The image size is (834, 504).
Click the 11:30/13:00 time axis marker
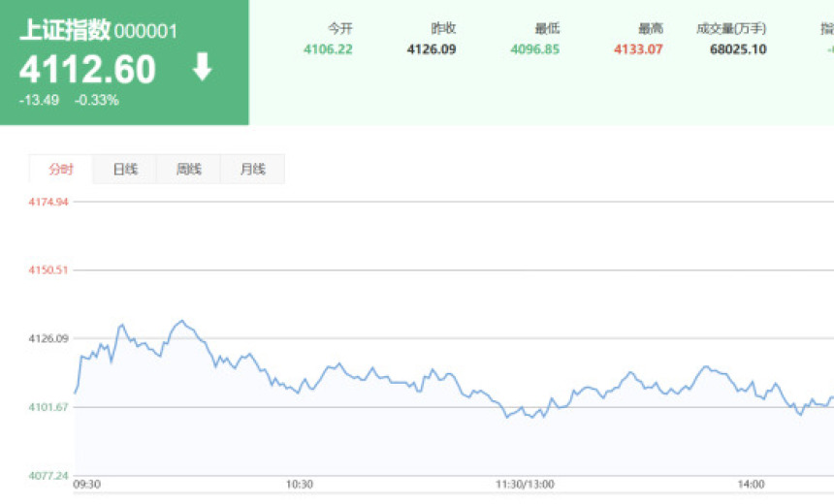pos(525,485)
